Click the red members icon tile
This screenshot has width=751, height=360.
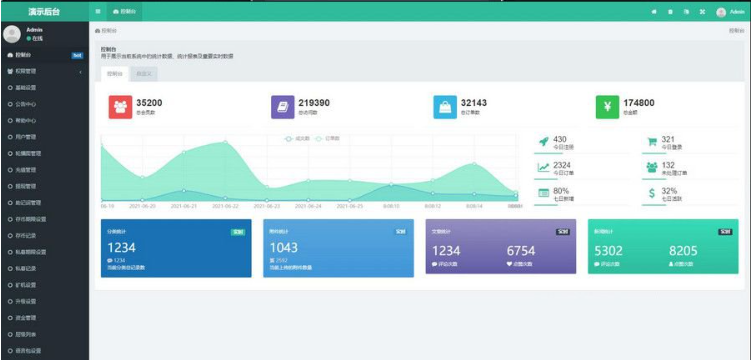(120, 107)
